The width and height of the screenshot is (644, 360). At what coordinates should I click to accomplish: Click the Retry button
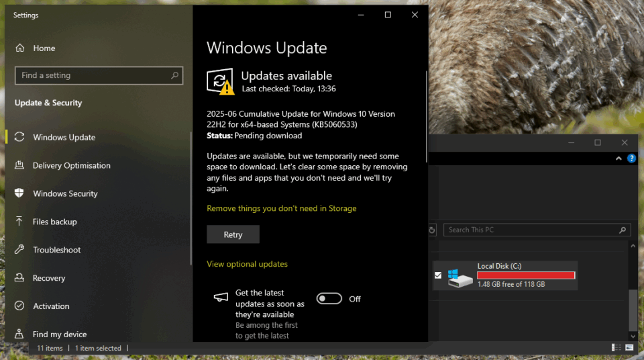[x=233, y=234]
